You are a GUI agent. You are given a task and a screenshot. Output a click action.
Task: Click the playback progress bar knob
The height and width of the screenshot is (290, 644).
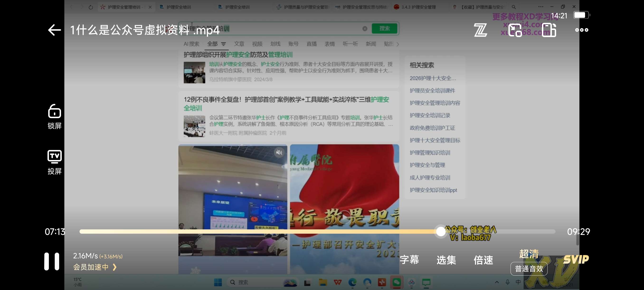[441, 232]
